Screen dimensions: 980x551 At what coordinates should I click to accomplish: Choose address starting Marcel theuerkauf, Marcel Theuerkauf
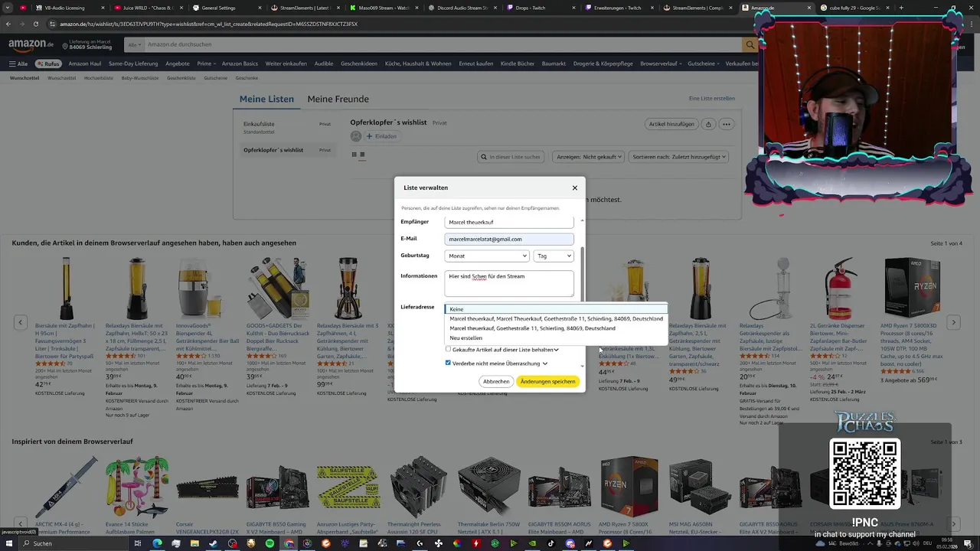click(556, 318)
